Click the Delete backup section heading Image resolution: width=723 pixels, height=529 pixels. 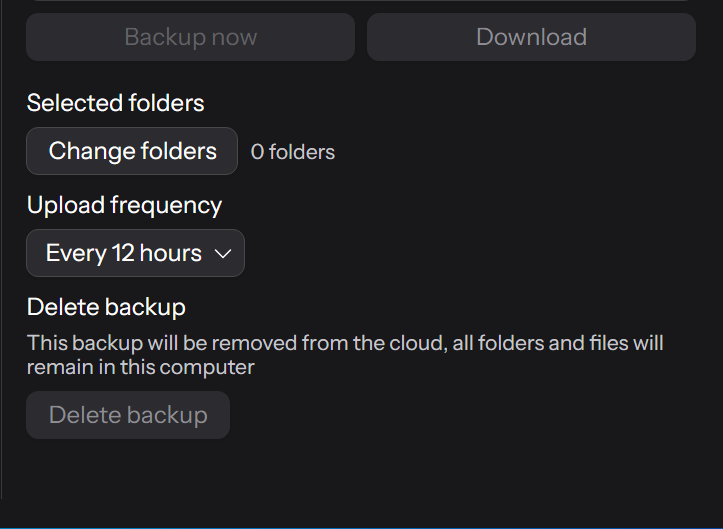[x=106, y=307]
